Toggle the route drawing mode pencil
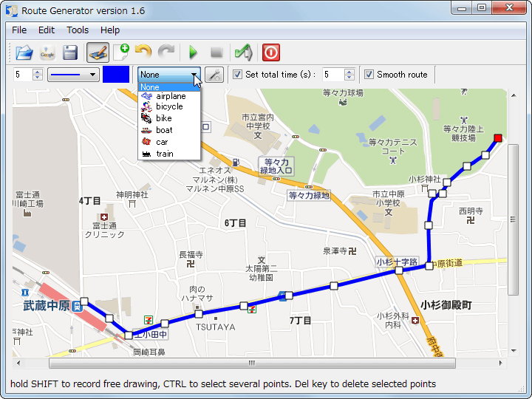Screen dimensions: 532x399 [98, 52]
